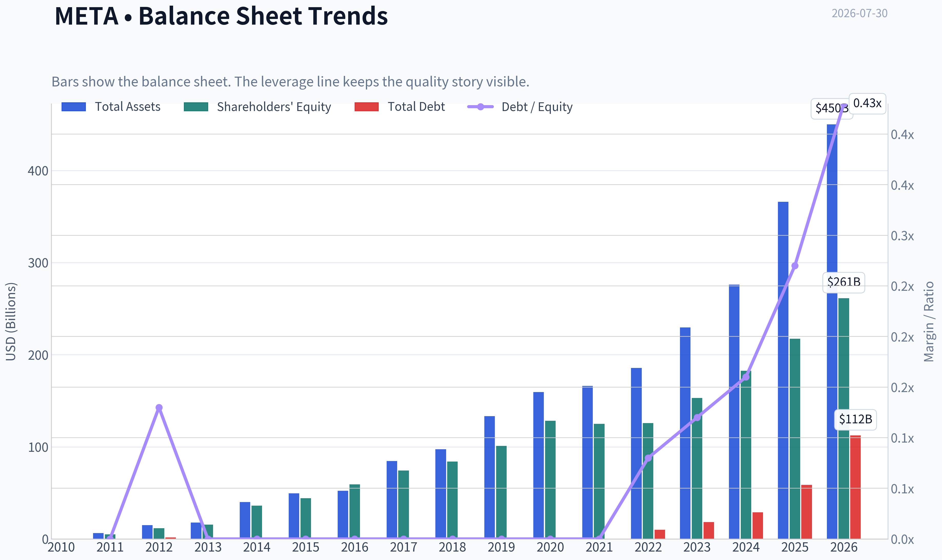Click the 2026 x-axis year label
Screen dimensions: 942x560
click(x=844, y=547)
